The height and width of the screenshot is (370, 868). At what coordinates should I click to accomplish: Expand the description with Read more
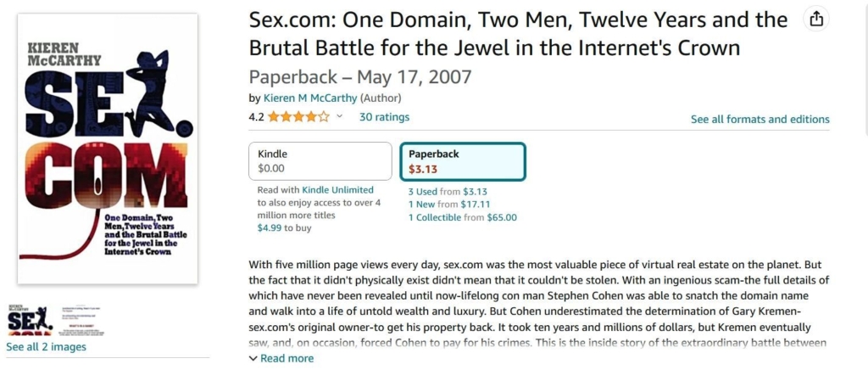281,358
